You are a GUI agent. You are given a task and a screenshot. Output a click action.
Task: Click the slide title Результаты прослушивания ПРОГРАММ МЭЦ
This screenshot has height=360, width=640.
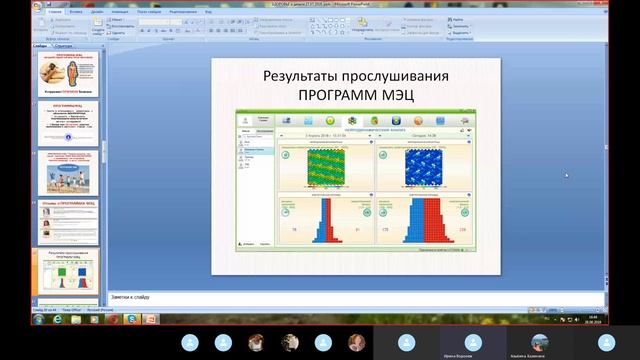pos(356,85)
